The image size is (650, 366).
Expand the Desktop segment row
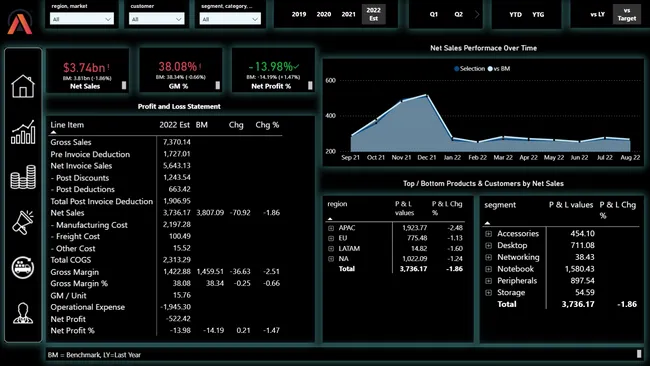(x=488, y=245)
